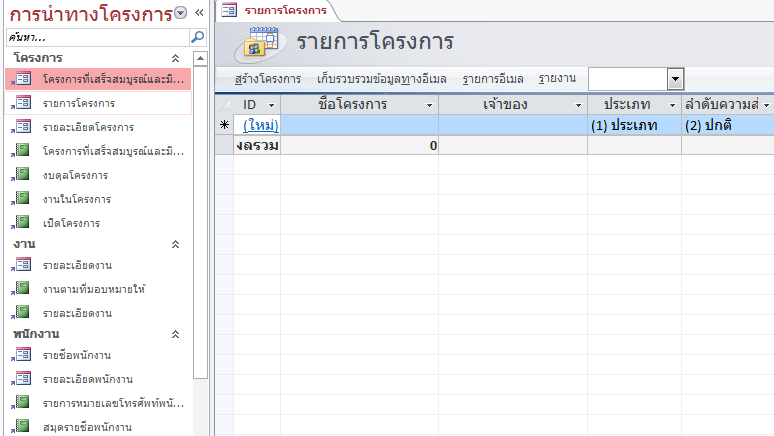Collapse the โครงการ group in navigation pane
The image size is (774, 436).
[x=176, y=59]
